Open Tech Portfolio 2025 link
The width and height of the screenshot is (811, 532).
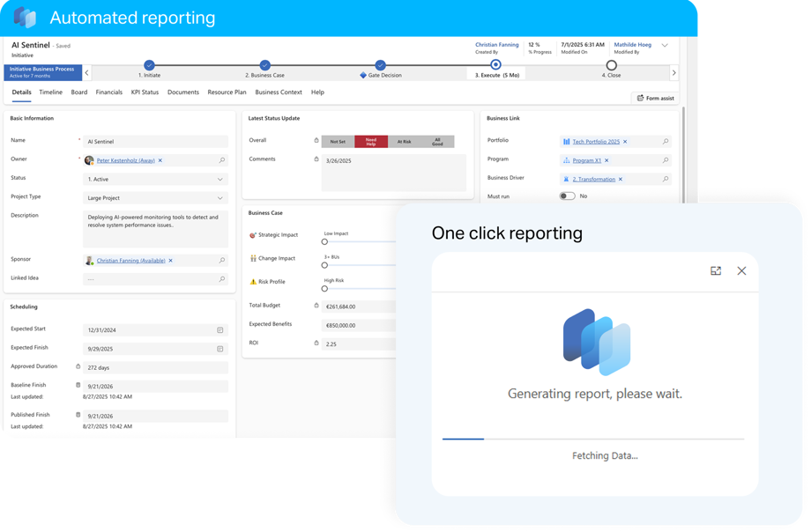pyautogui.click(x=595, y=141)
